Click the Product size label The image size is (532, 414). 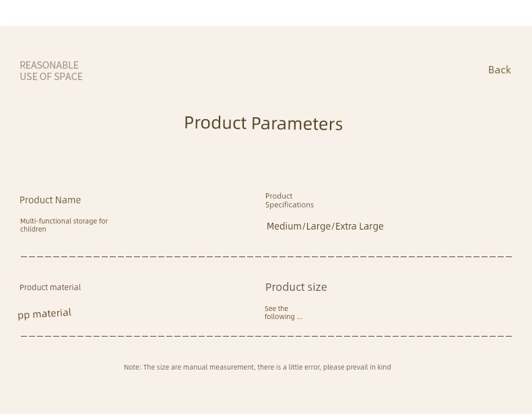click(x=296, y=287)
